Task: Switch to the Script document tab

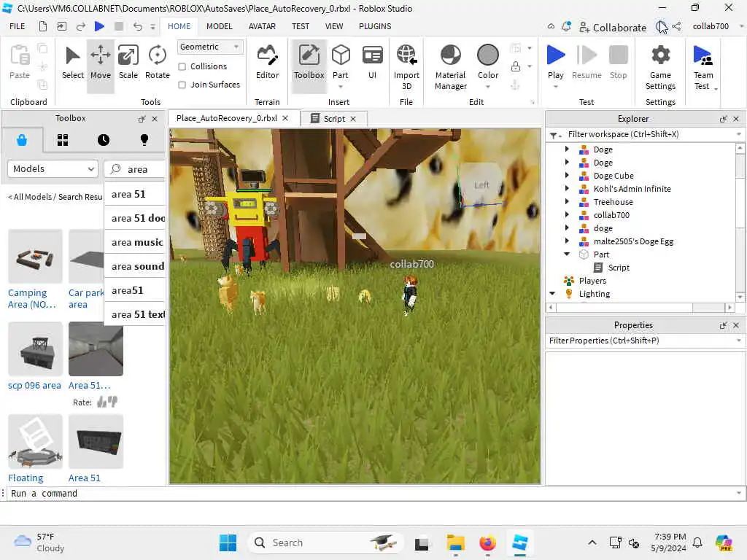Action: tap(334, 119)
